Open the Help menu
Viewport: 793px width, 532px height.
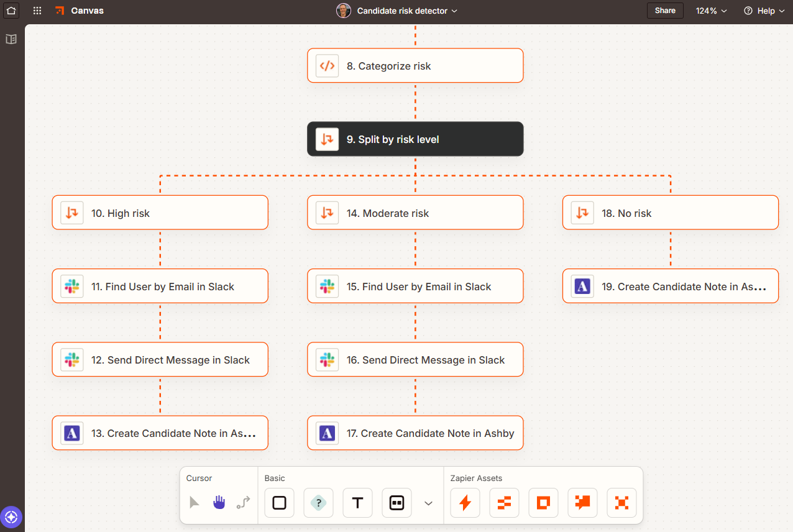pyautogui.click(x=764, y=11)
